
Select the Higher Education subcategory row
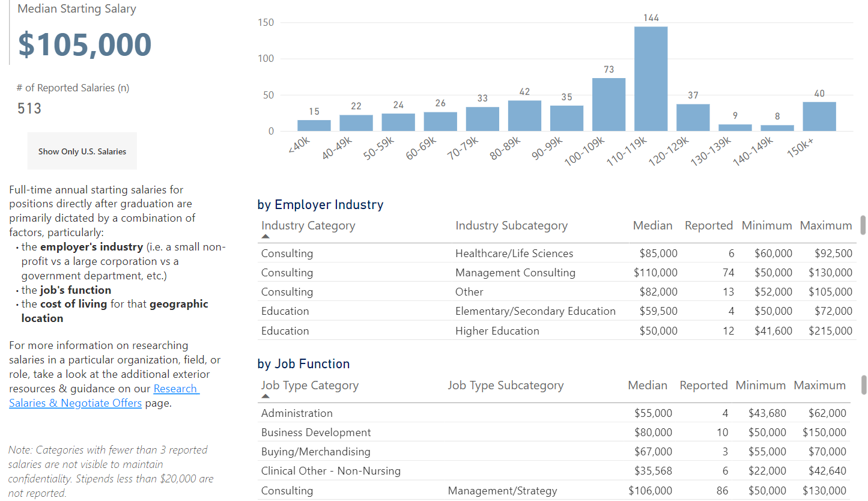pyautogui.click(x=497, y=331)
